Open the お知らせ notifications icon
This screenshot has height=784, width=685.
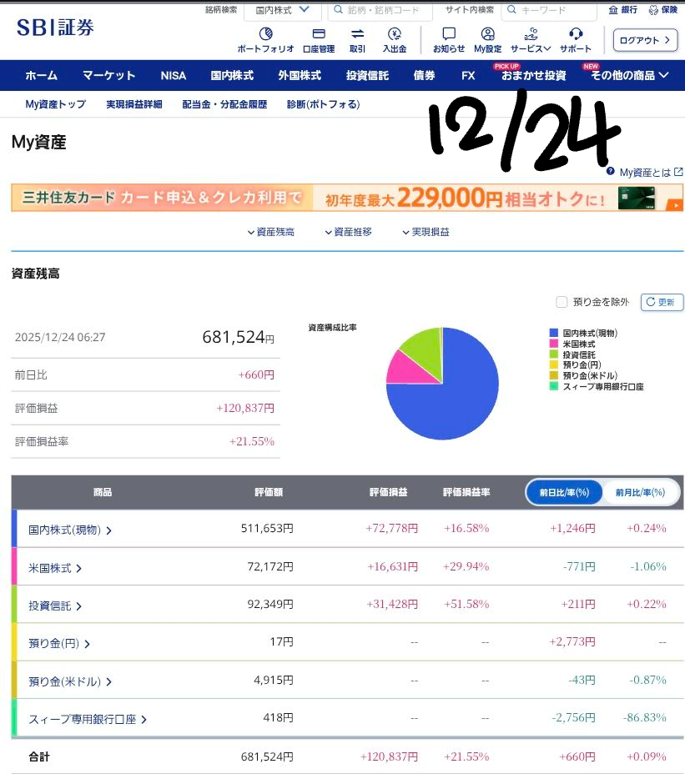tap(449, 34)
